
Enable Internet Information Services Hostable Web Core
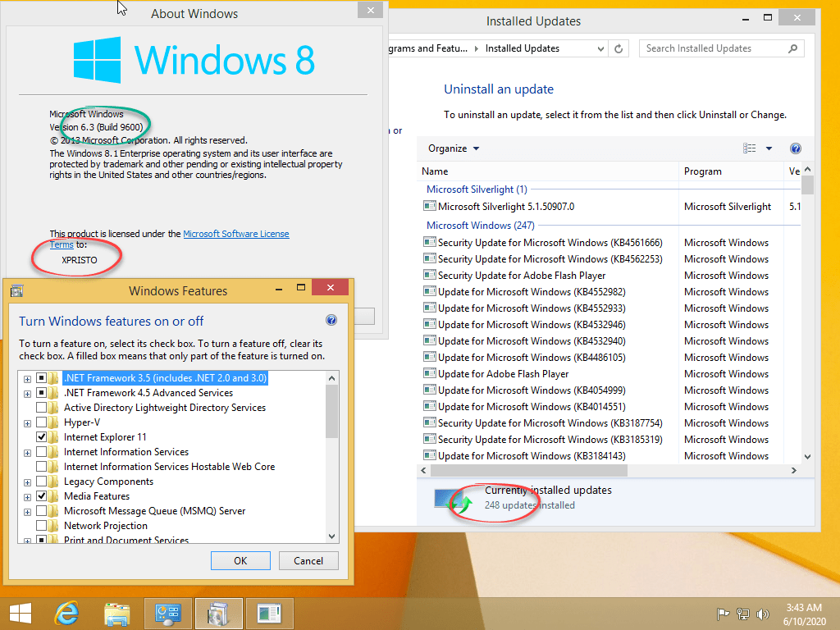pyautogui.click(x=41, y=466)
